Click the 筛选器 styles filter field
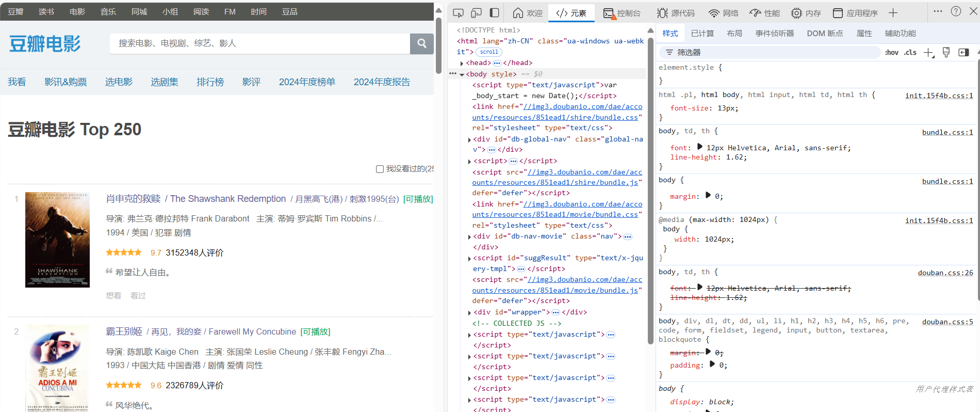The image size is (980, 412). 770,52
